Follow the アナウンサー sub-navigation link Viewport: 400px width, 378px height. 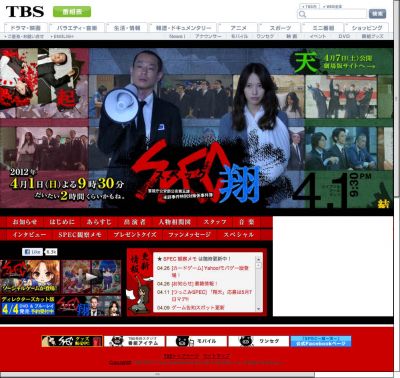[208, 36]
